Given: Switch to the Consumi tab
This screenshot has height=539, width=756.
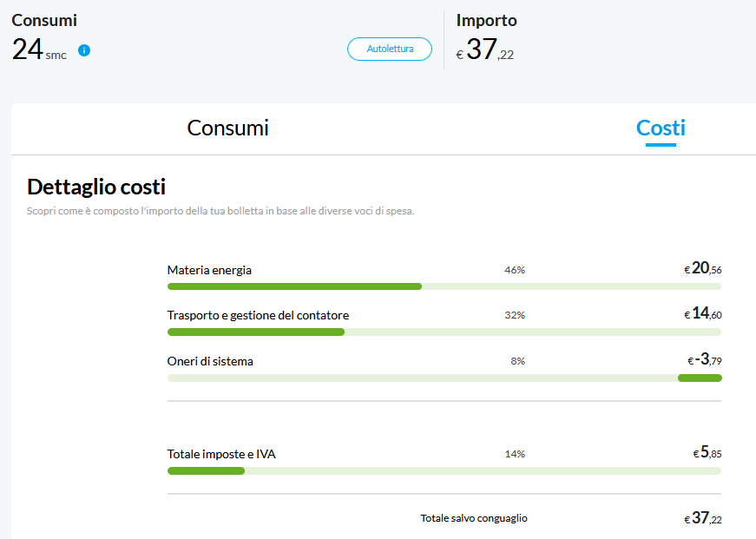Looking at the screenshot, I should point(227,128).
